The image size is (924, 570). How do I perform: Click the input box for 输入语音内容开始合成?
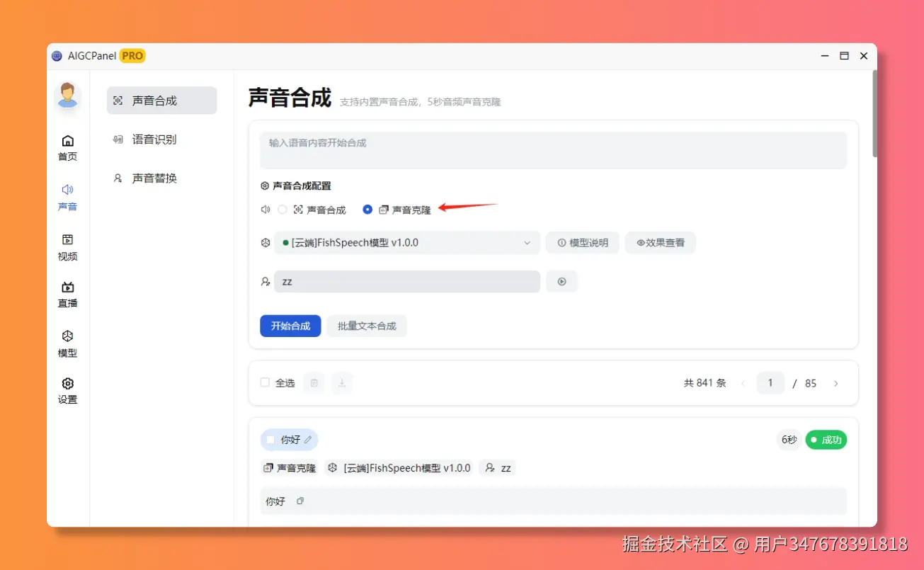click(x=553, y=150)
